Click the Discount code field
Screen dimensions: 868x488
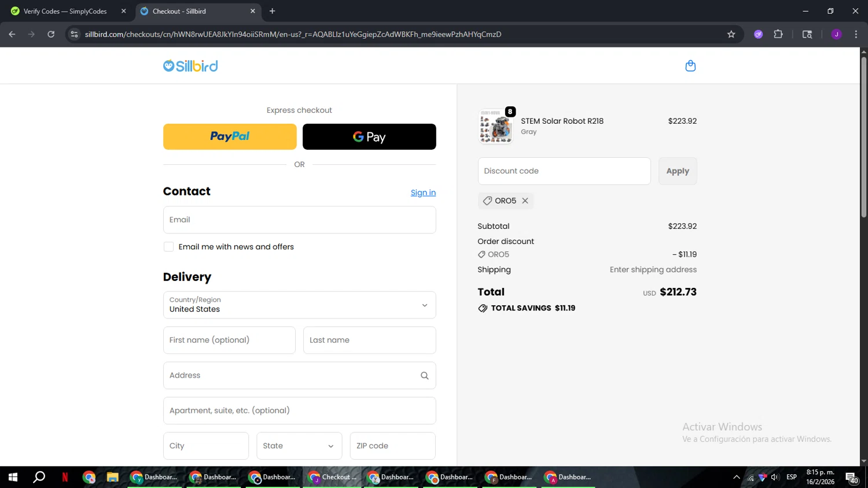pyautogui.click(x=564, y=171)
